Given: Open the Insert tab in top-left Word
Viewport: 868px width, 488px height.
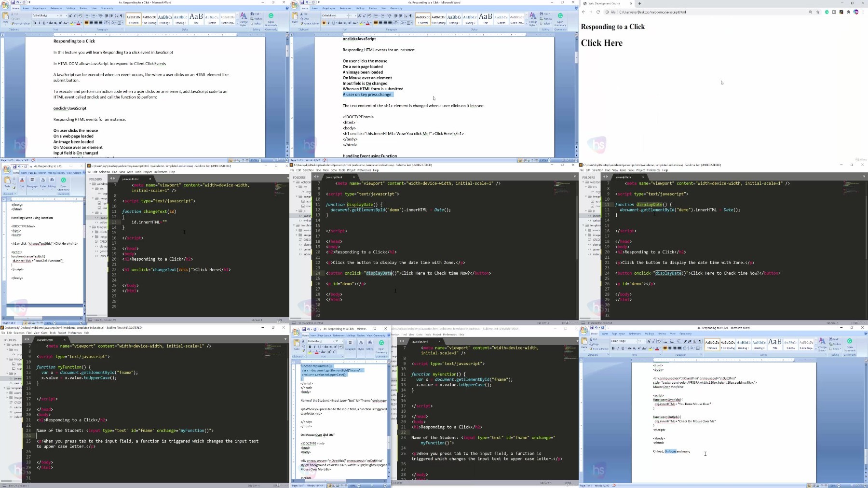Looking at the screenshot, I should point(26,8).
